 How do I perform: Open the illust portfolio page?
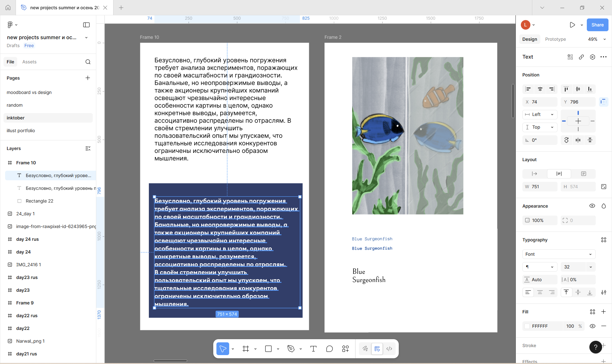point(21,131)
